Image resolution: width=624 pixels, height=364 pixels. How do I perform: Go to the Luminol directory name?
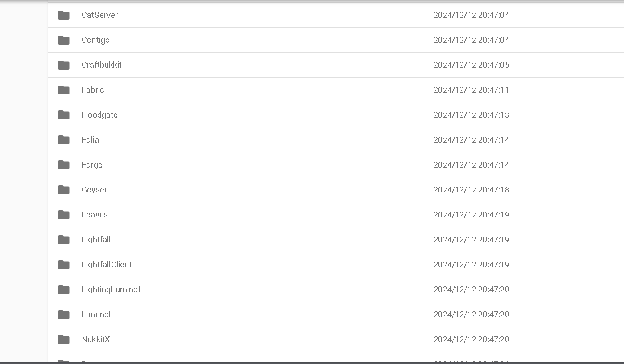(96, 315)
